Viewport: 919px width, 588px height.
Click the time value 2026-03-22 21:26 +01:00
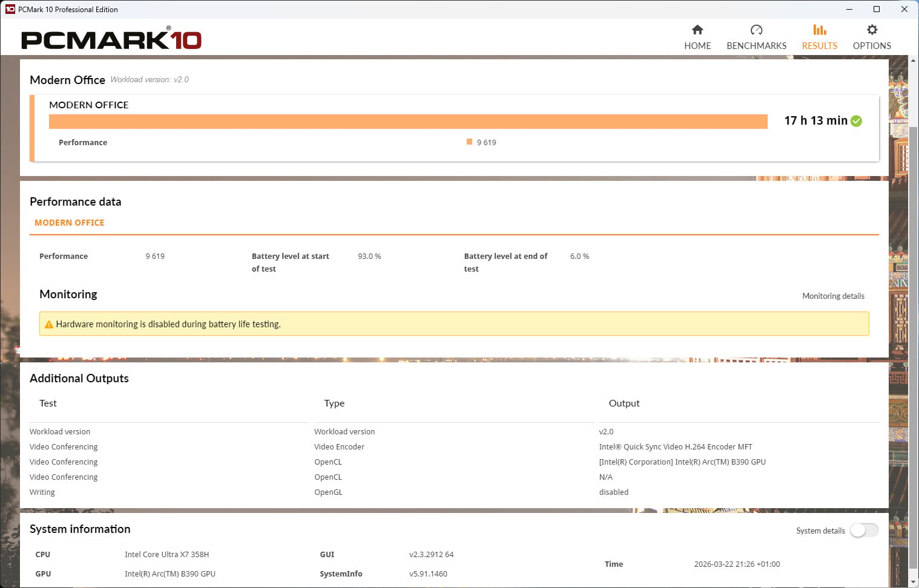click(737, 564)
